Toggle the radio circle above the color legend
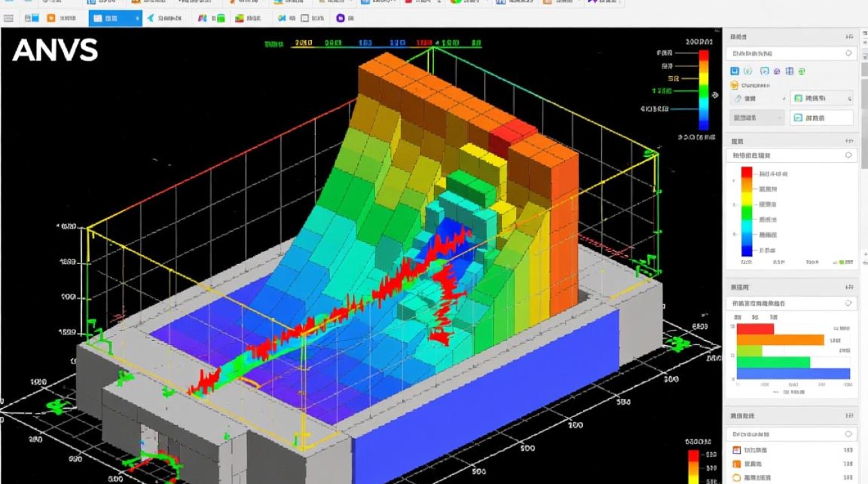The image size is (868, 484). 849,155
